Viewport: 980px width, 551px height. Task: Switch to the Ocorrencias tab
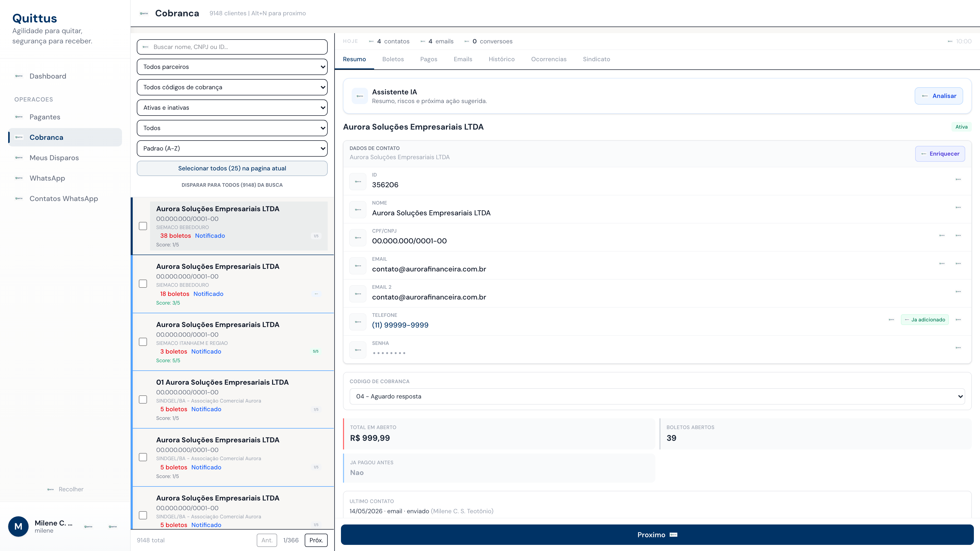[549, 59]
